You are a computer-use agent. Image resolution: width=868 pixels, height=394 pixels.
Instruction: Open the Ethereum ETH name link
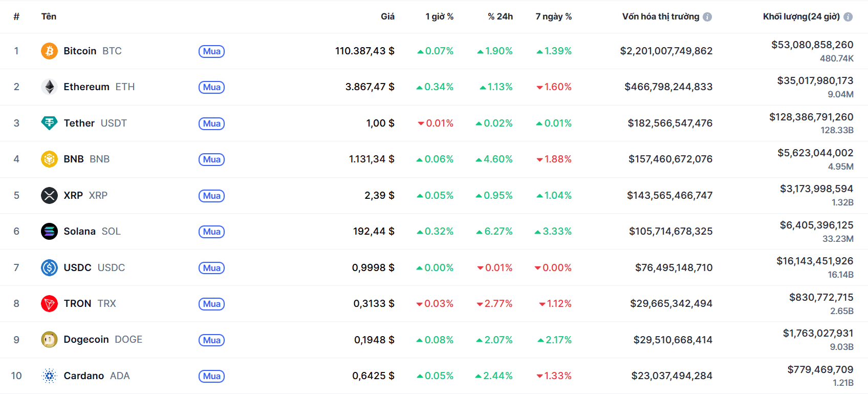click(99, 87)
